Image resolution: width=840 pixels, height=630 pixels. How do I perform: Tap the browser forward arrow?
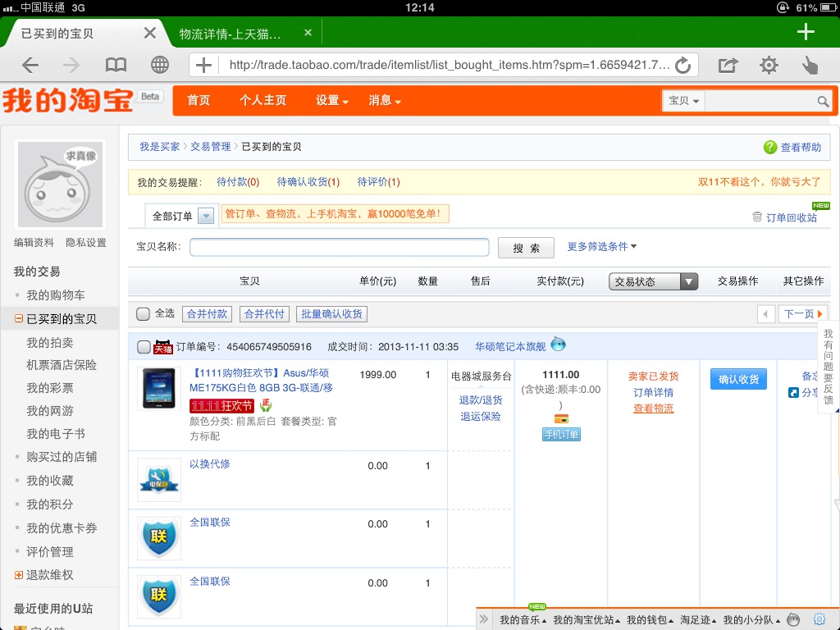click(x=71, y=66)
